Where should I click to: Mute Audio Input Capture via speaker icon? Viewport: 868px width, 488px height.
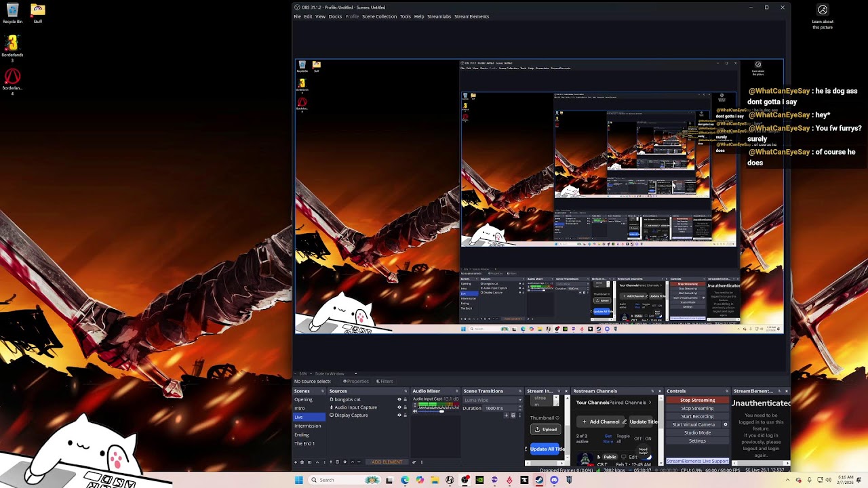[x=415, y=411]
